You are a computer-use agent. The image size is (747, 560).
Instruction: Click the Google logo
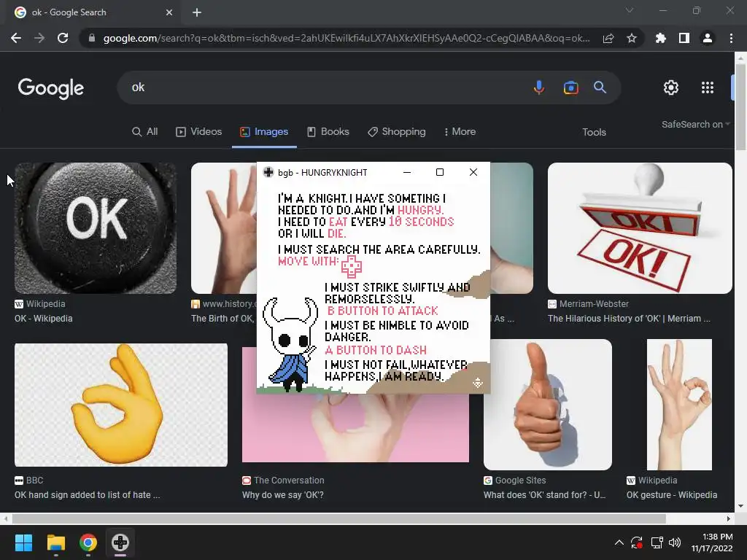pos(51,88)
